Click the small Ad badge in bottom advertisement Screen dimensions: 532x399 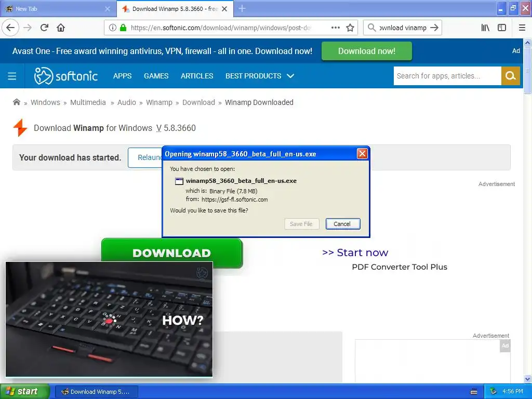pos(505,345)
